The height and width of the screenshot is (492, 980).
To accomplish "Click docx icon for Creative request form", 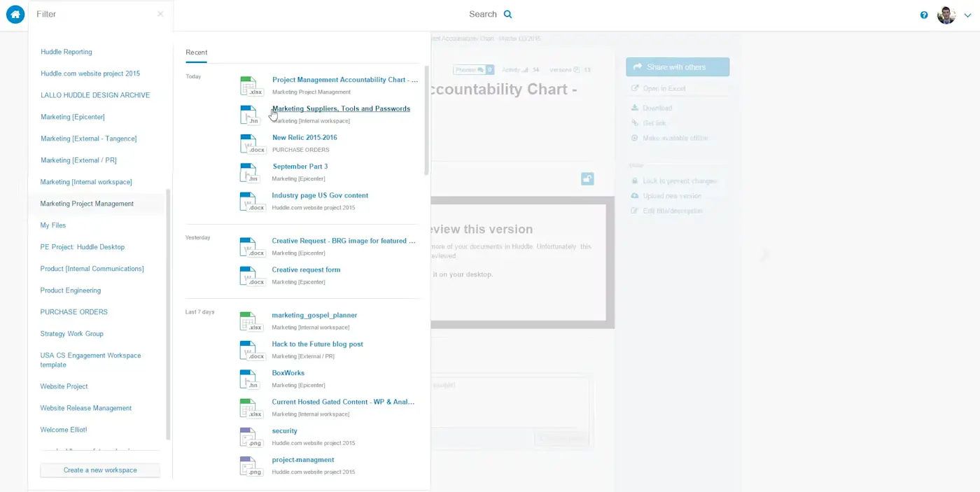I will click(x=252, y=276).
